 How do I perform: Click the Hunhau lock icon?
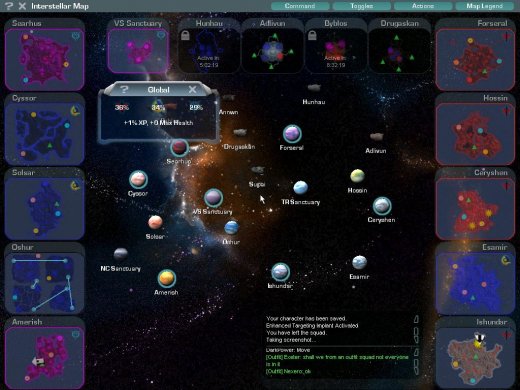185,35
